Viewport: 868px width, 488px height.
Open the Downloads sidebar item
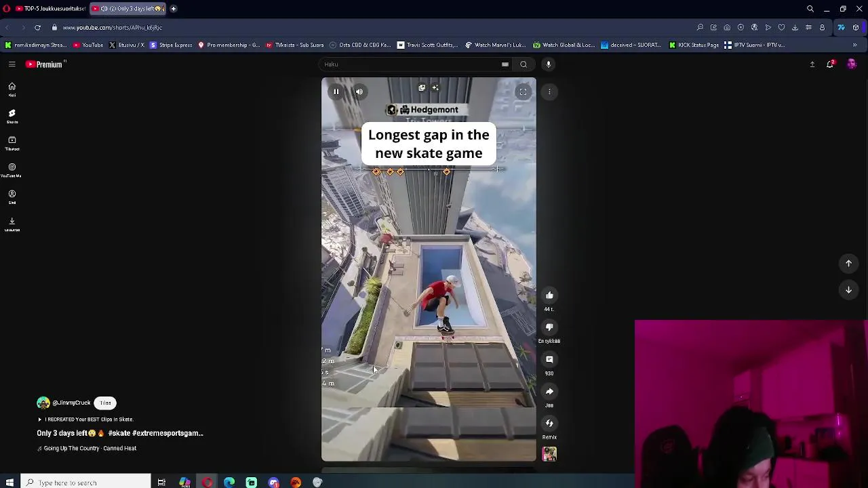(12, 224)
